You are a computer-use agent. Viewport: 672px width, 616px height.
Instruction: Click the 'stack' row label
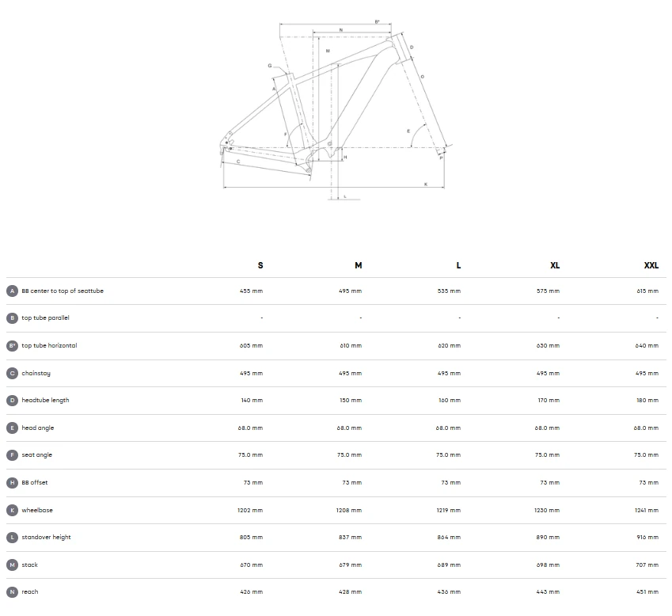coord(29,565)
